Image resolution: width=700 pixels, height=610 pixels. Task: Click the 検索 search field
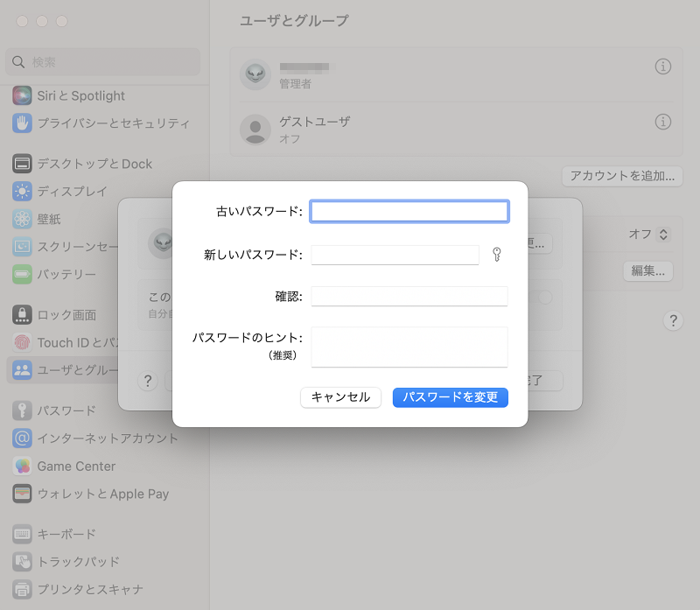tap(102, 62)
